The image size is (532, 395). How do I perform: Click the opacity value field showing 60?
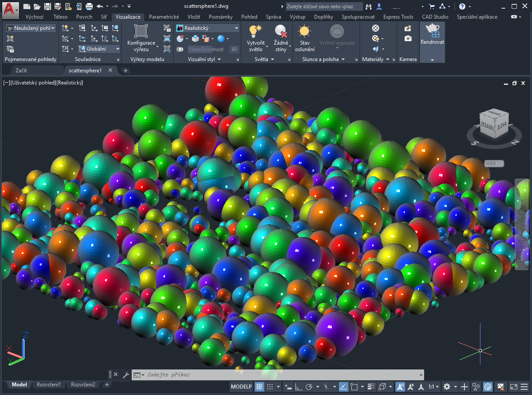[x=234, y=49]
